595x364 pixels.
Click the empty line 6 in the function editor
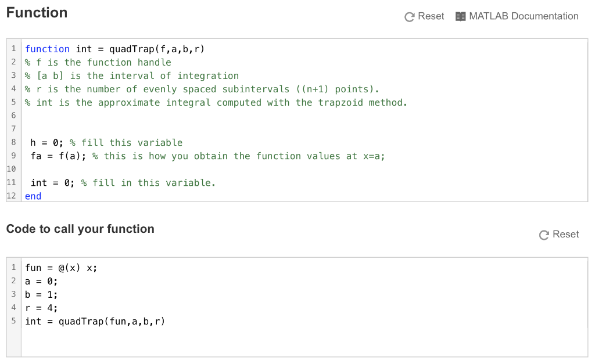87,116
